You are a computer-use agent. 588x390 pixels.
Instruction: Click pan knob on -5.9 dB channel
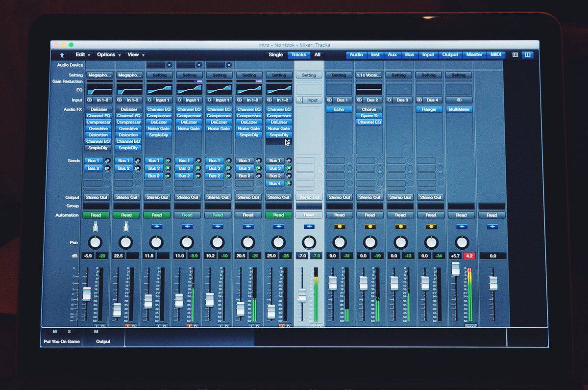click(96, 242)
